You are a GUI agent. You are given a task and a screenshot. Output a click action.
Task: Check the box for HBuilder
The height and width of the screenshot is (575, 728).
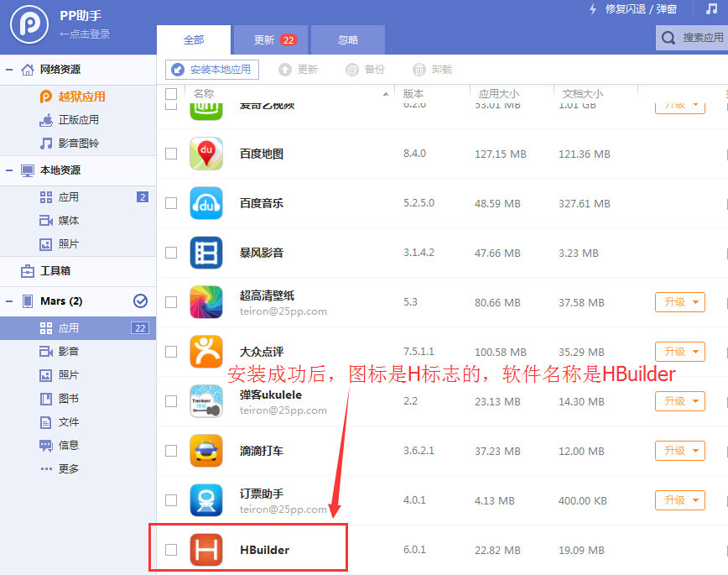pyautogui.click(x=171, y=550)
